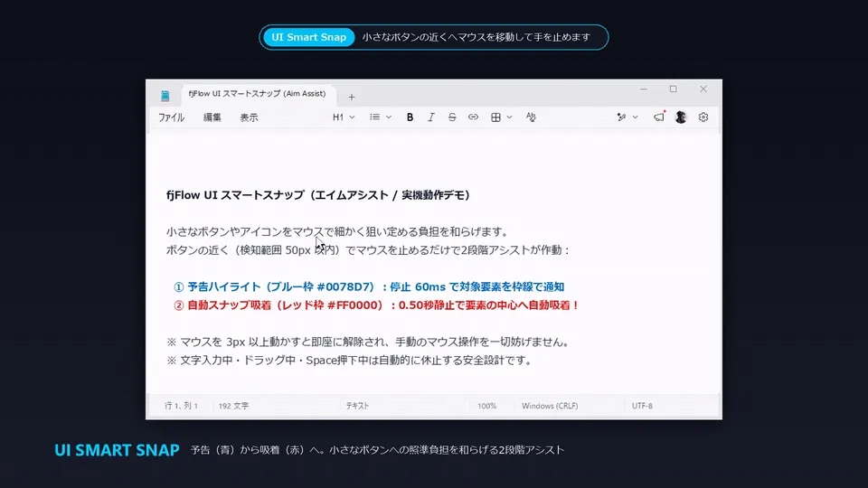Click the 行 1, 列 1 status entry
This screenshot has width=868, height=488.
[x=181, y=406]
